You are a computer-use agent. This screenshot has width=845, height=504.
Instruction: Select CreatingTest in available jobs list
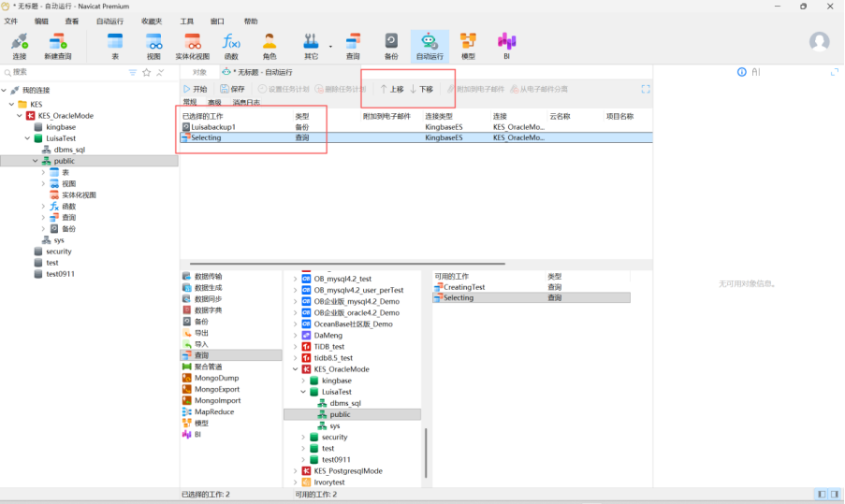464,287
